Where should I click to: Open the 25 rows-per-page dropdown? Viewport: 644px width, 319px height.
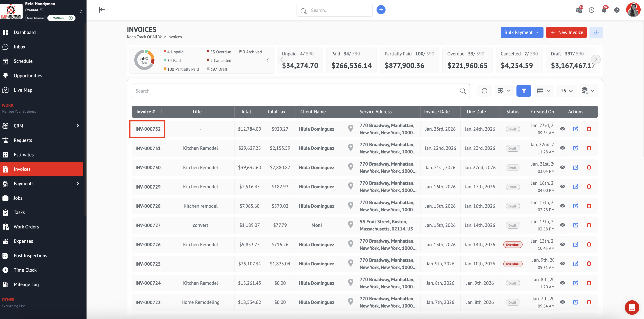coord(566,91)
